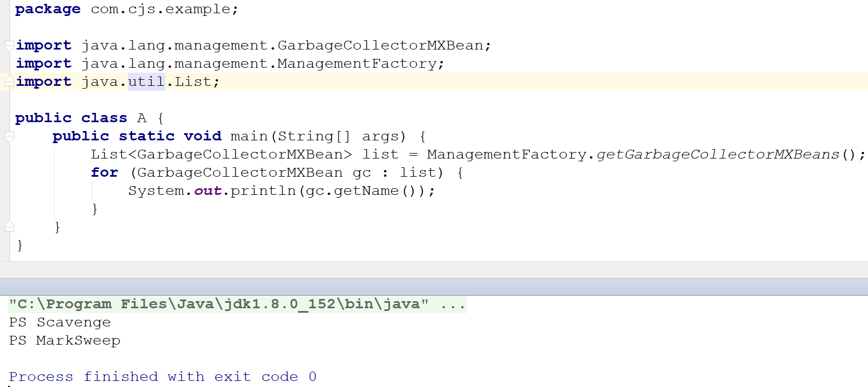Viewport: 868px width, 387px height.
Task: Click the divider bar between editor and console
Action: coord(434,286)
